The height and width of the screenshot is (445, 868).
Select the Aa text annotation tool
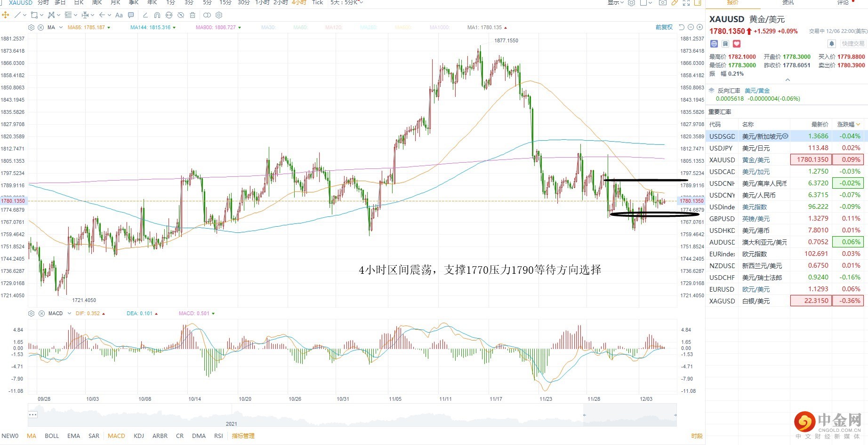click(x=119, y=15)
